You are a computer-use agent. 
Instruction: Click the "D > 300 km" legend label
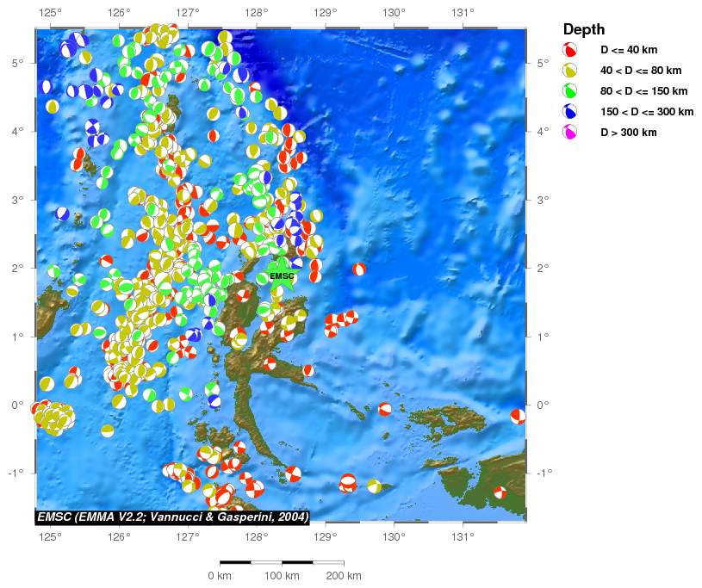pyautogui.click(x=629, y=132)
